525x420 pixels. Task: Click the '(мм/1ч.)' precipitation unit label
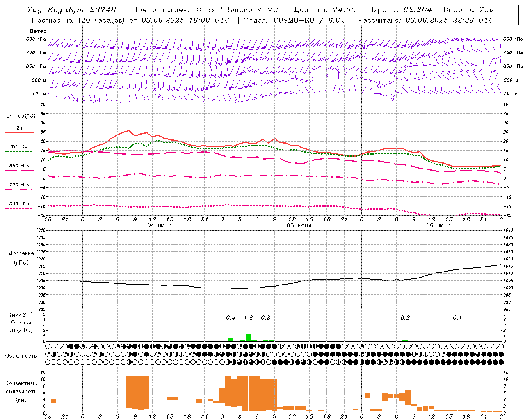[x=21, y=330]
